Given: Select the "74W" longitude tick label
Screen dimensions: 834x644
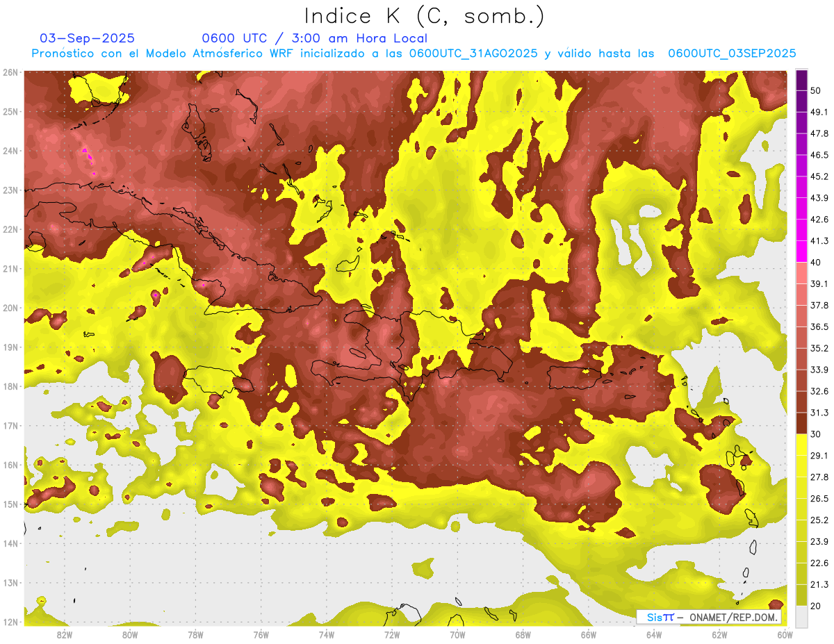Looking at the screenshot, I should (326, 635).
